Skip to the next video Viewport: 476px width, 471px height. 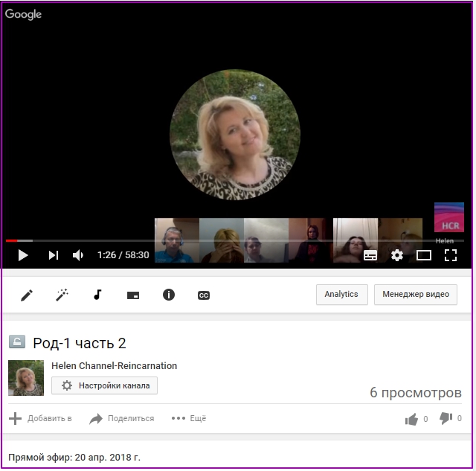pyautogui.click(x=53, y=255)
